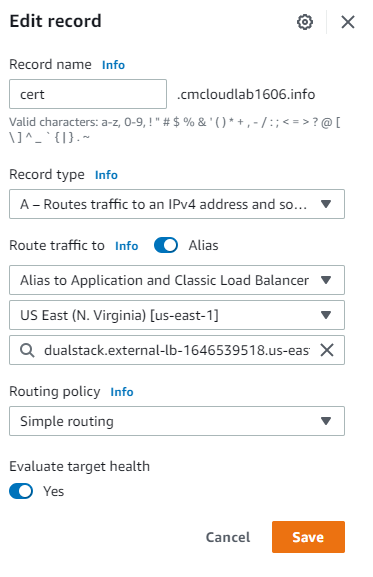Toggle the Alias switch off
The image size is (373, 577).
pyautogui.click(x=166, y=245)
